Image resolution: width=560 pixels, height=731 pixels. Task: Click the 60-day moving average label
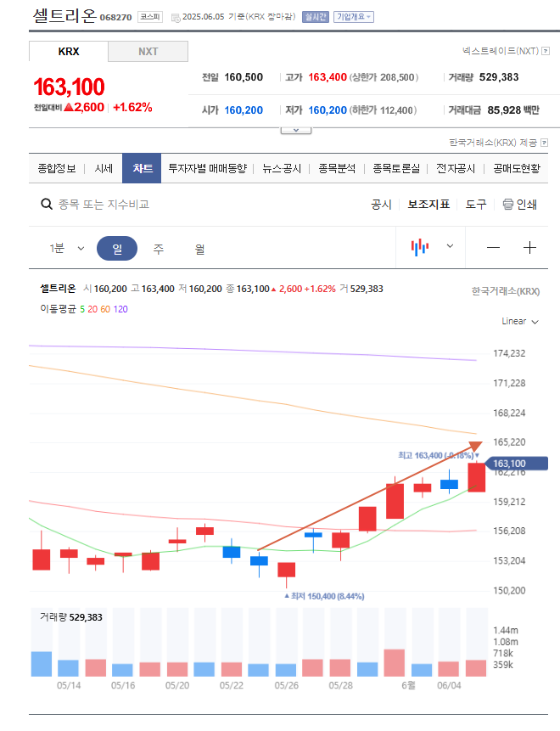[105, 309]
